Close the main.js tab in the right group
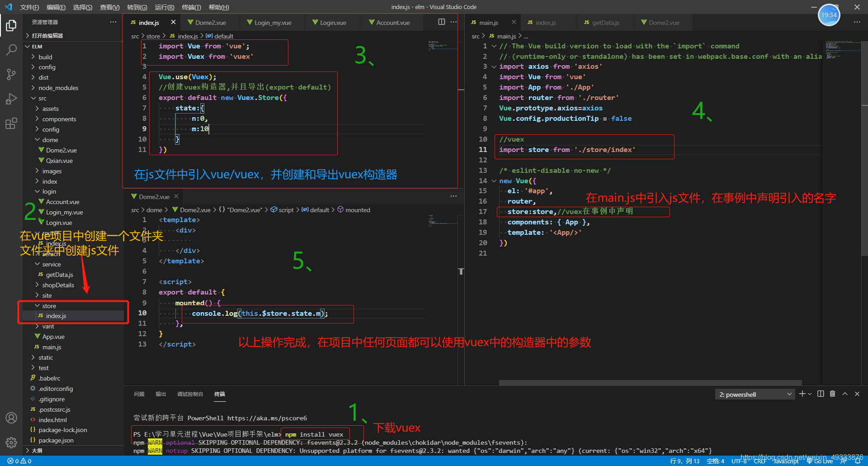The height and width of the screenshot is (466, 868). coord(514,22)
